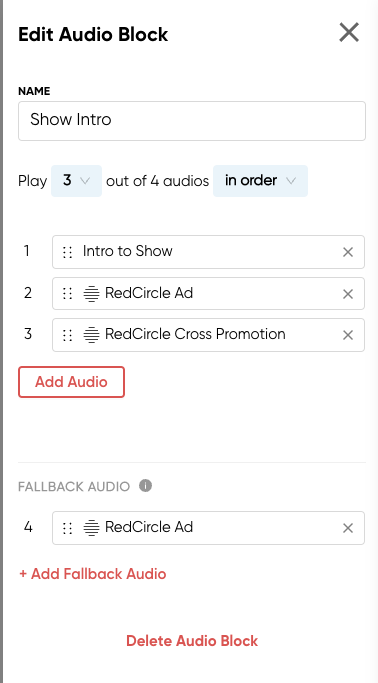
Task: Open the Play count dropdown showing 3
Action: coord(76,181)
